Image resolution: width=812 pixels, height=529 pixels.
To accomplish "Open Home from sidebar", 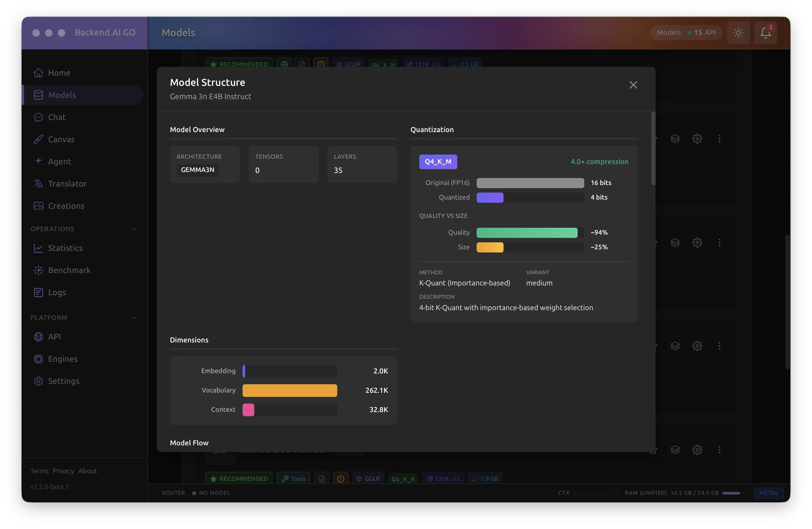I will tap(59, 73).
